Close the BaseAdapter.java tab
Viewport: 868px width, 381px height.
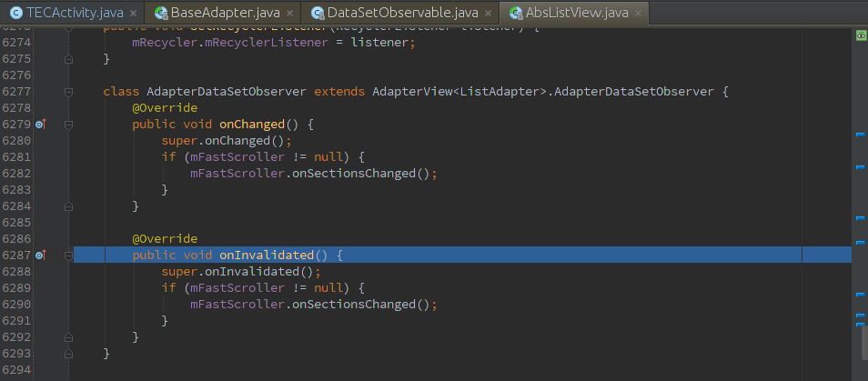(x=290, y=13)
